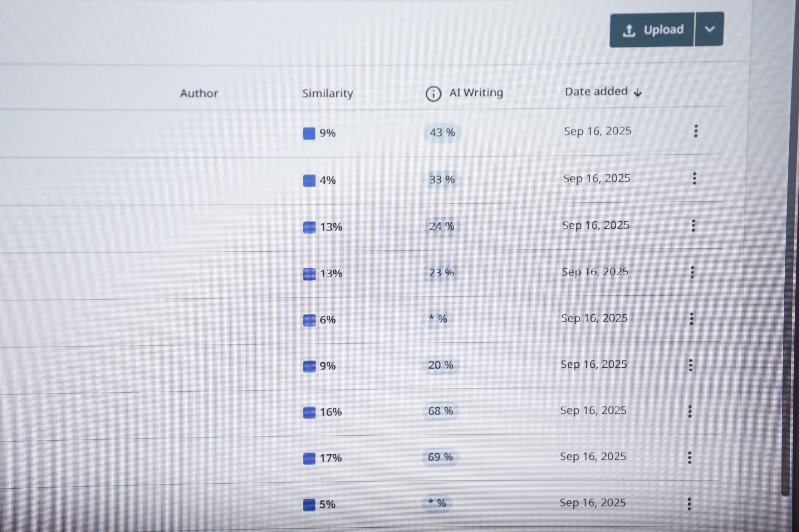
Task: Sort the table by the Similarity column
Action: point(327,93)
